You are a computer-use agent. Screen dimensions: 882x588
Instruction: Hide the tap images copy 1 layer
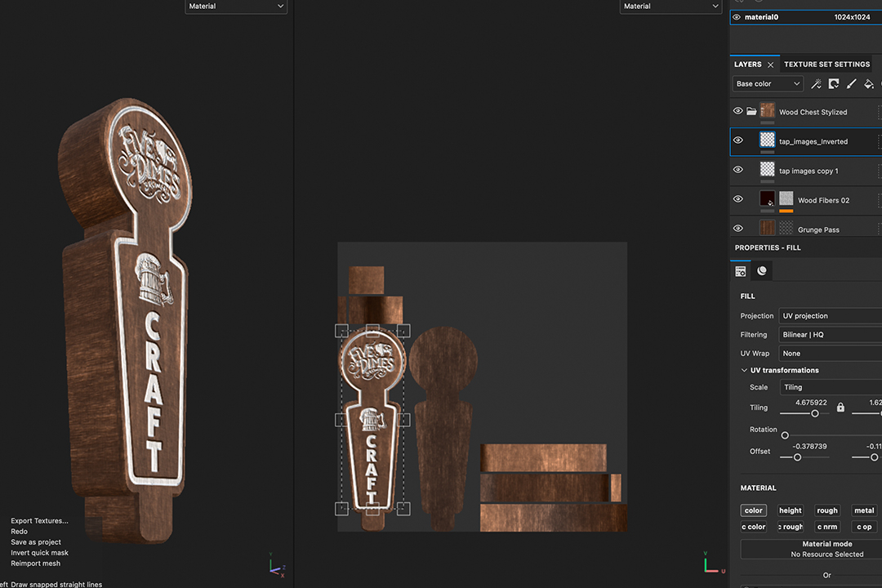[x=738, y=169]
